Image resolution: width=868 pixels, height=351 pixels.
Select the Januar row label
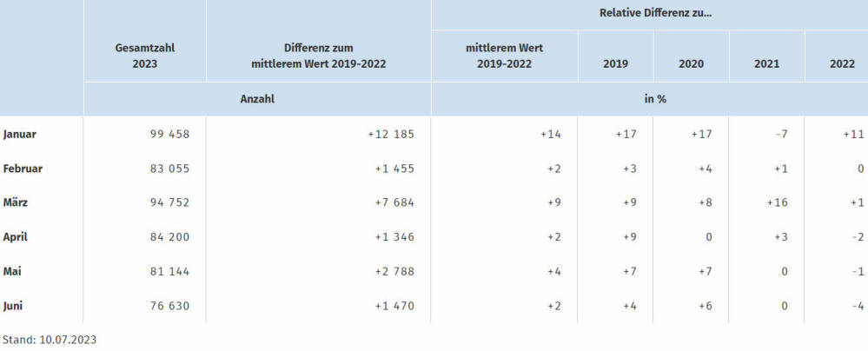[x=19, y=134]
